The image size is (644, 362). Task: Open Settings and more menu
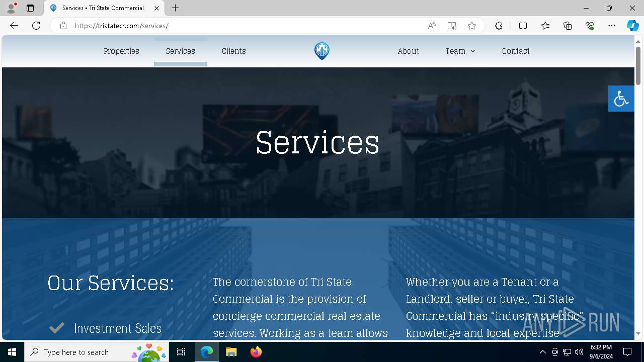[x=612, y=26]
